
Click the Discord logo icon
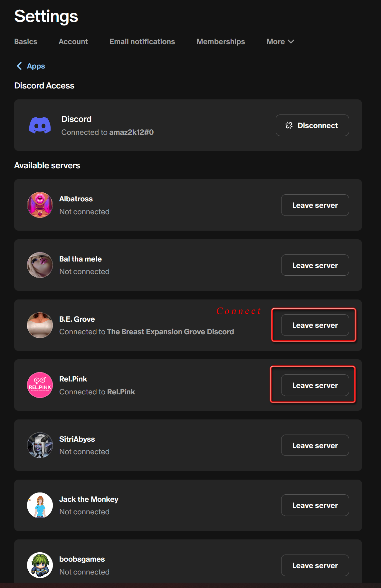pyautogui.click(x=40, y=125)
